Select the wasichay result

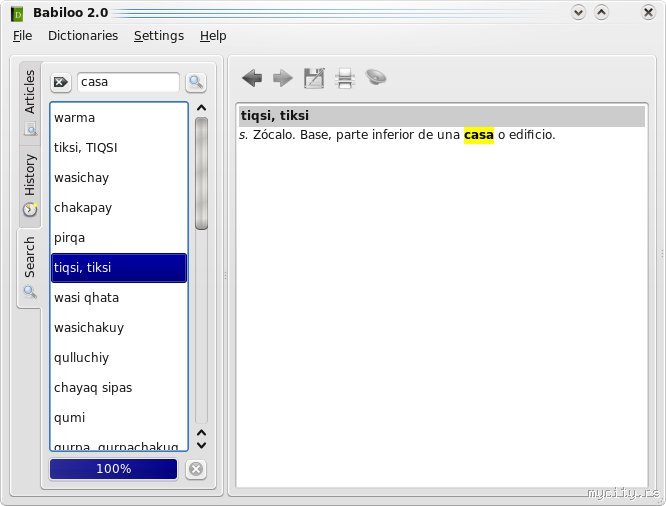click(119, 178)
